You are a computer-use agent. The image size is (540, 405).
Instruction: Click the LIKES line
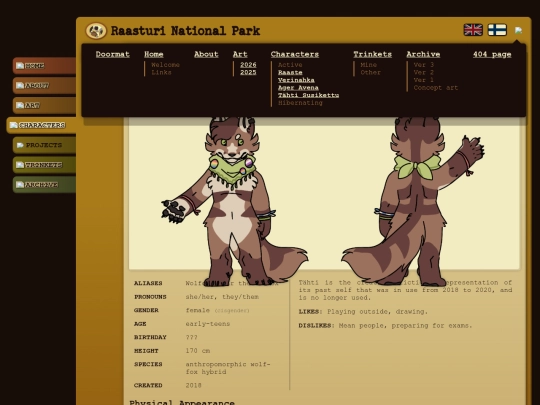(x=363, y=311)
